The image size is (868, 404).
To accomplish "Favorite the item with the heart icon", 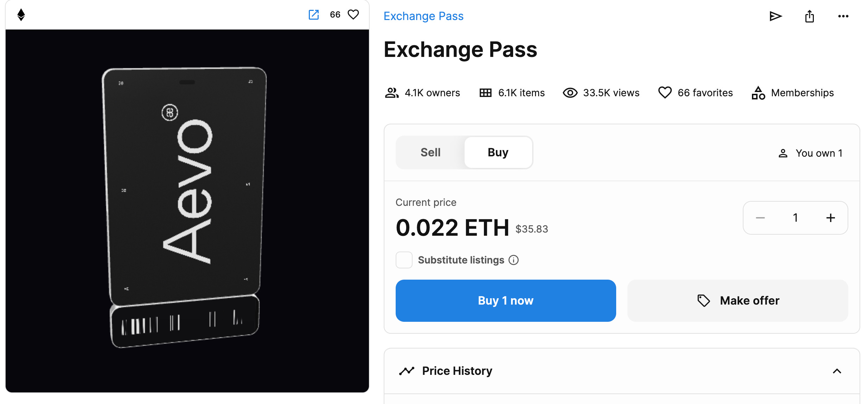I will coord(353,14).
